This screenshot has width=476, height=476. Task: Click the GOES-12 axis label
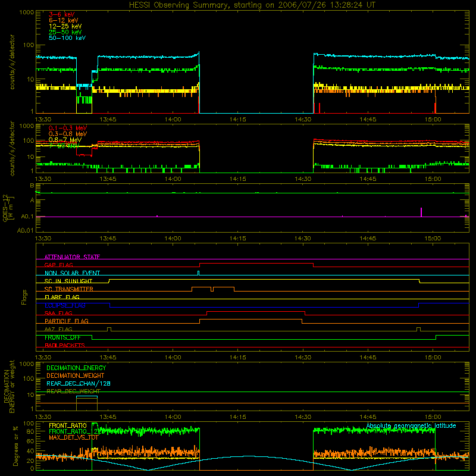coord(8,208)
